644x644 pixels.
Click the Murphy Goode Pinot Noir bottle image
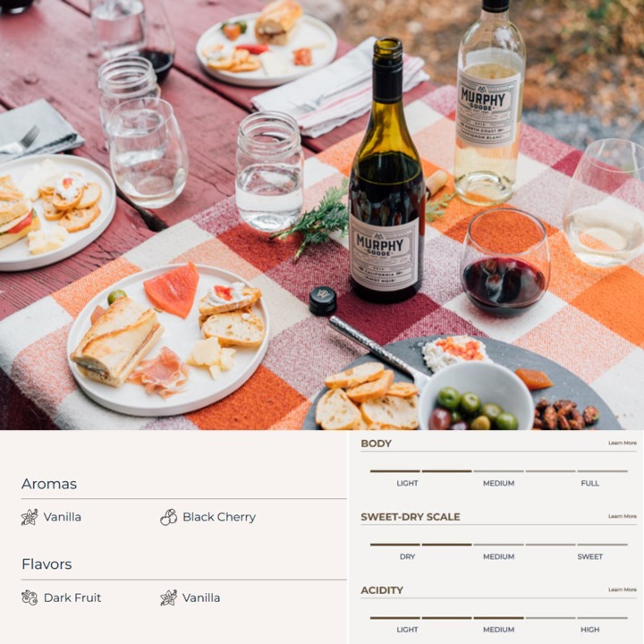[x=387, y=172]
